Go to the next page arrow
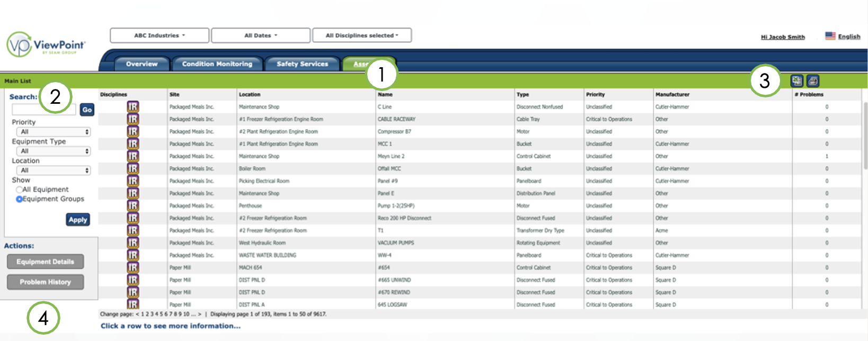 [200, 314]
